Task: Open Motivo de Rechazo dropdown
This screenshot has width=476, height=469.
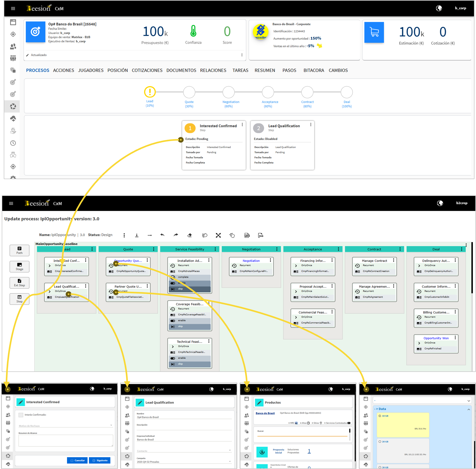Action: [x=65, y=425]
